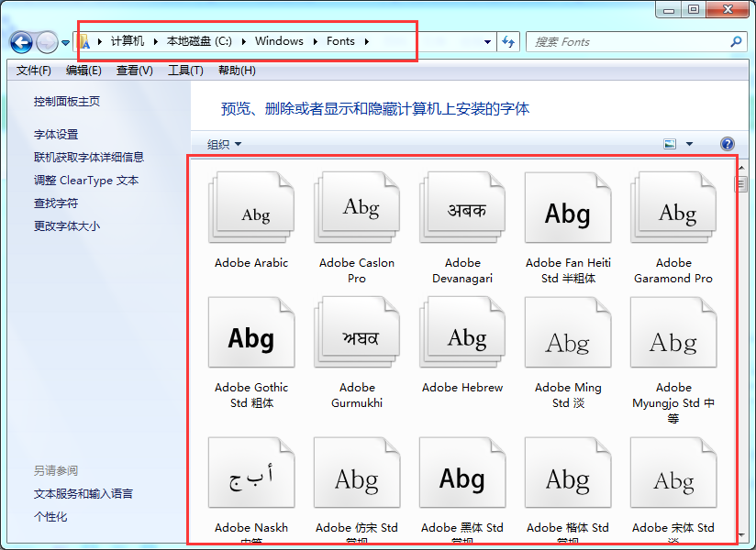Open recent pages dropdown beside navigation arrows
756x550 pixels.
65,43
